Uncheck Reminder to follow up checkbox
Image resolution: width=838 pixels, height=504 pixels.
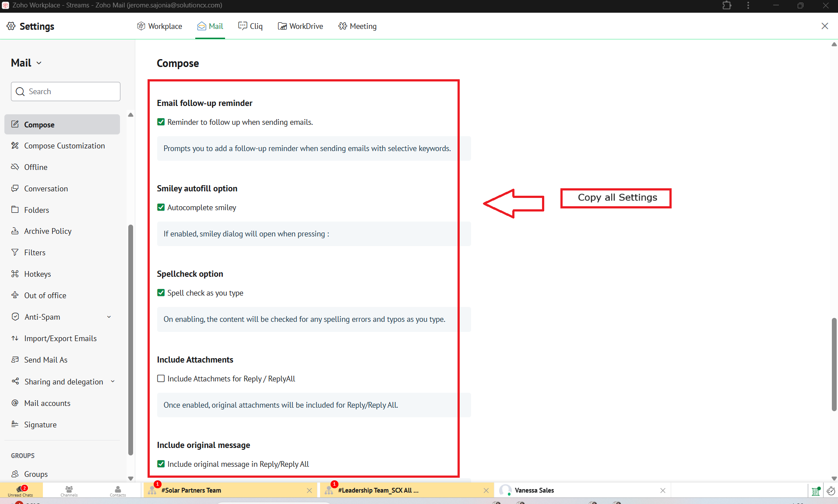point(161,122)
